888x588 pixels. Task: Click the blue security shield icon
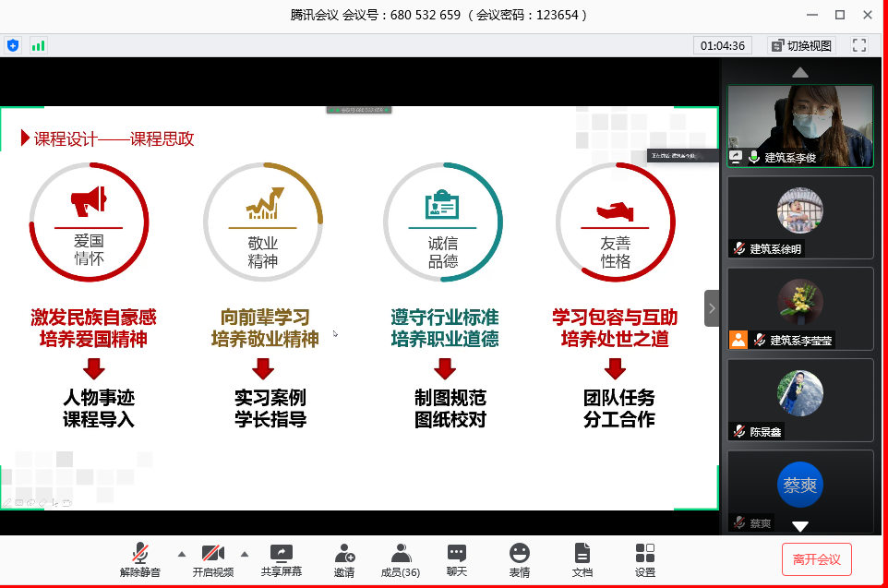(x=13, y=44)
